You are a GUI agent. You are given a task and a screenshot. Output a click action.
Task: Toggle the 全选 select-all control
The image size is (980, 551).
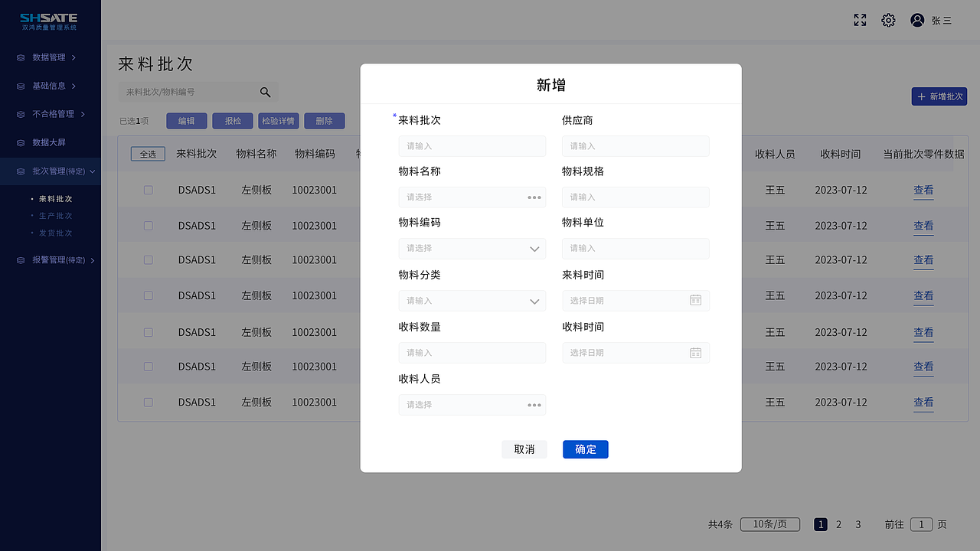(x=147, y=153)
